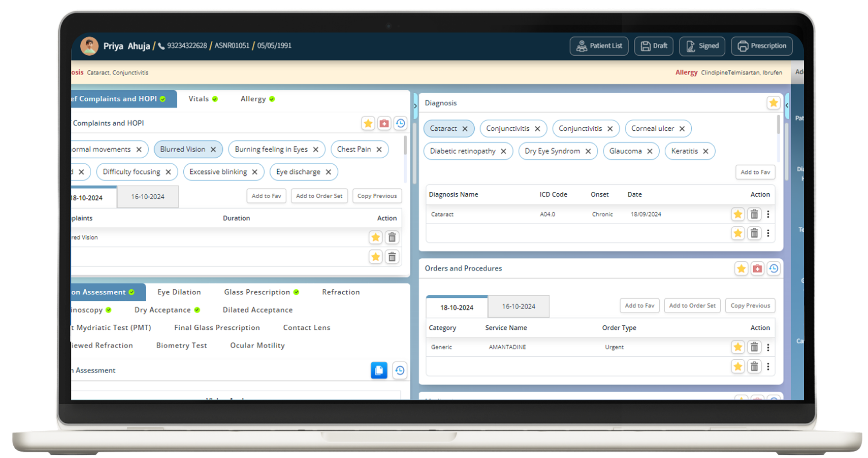Remove the Glaucoma diagnosis chip
Viewport: 868px width, 458px height.
(650, 151)
